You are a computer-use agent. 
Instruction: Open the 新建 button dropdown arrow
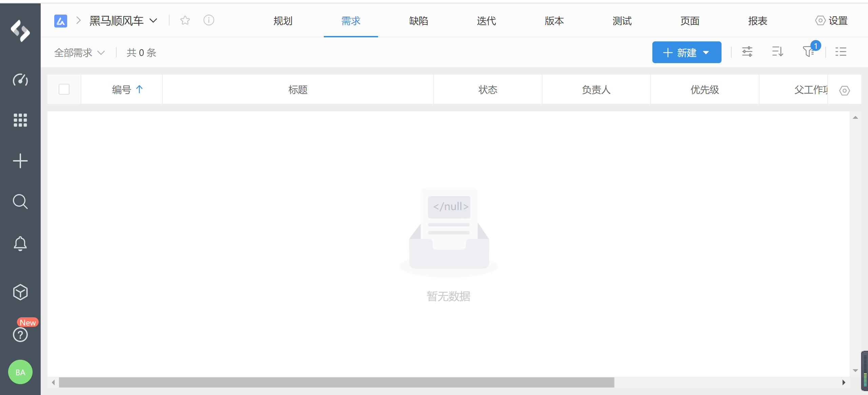coord(706,53)
